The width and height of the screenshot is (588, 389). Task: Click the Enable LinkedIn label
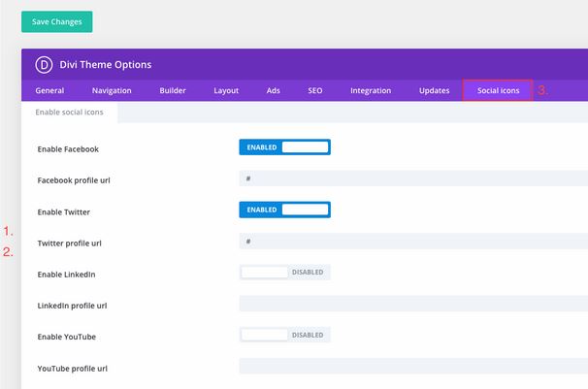(66, 275)
